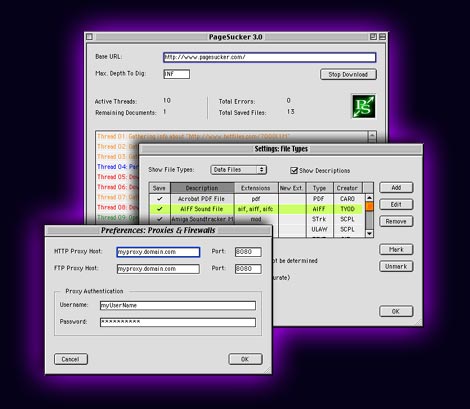
Task: Toggle the Show Descriptions checkbox
Action: coord(294,170)
